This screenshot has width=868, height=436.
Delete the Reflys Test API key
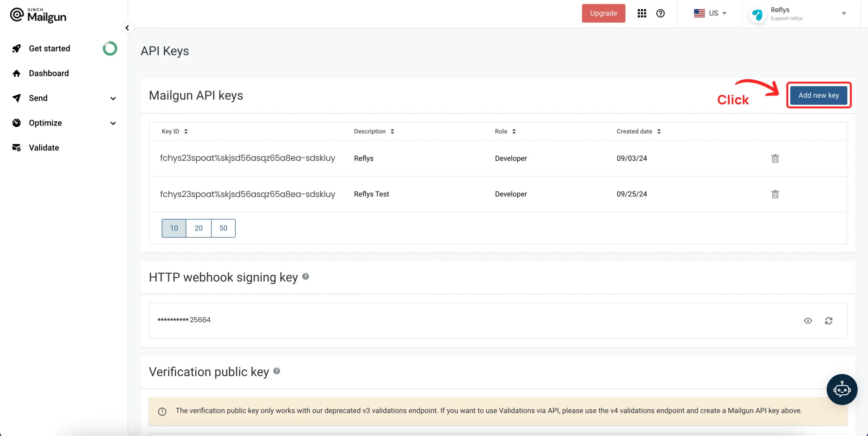coord(775,194)
